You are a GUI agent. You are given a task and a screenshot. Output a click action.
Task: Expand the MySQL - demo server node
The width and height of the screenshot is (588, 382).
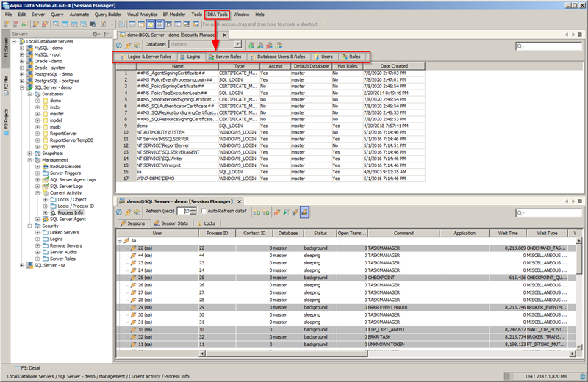pos(22,48)
